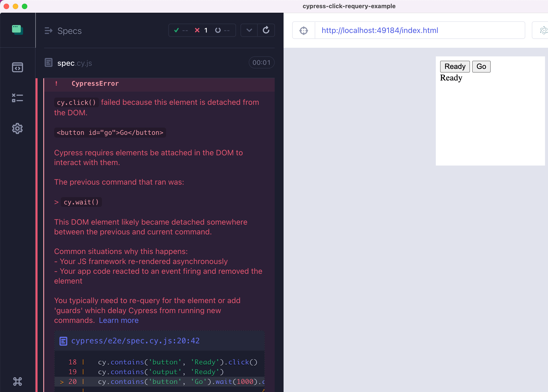The height and width of the screenshot is (392, 548).
Task: Open cypress/e2e/spec.cy.js:20:42 in the editor
Action: point(135,341)
